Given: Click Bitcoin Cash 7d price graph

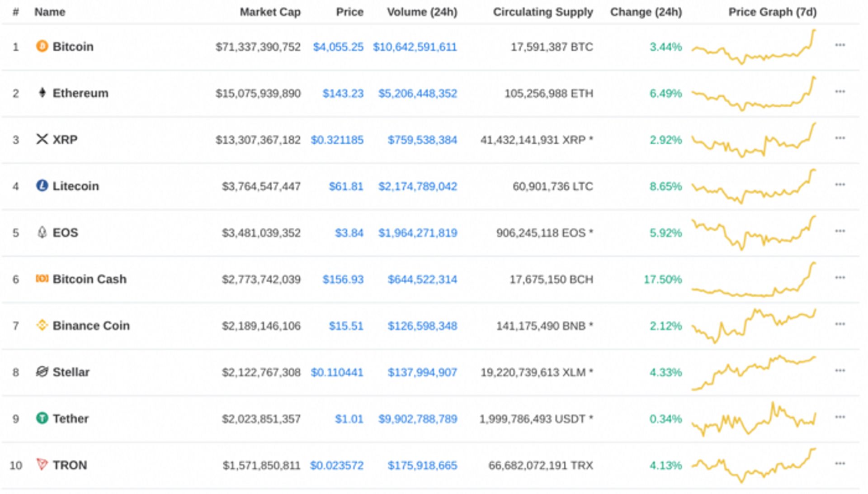Looking at the screenshot, I should (754, 280).
